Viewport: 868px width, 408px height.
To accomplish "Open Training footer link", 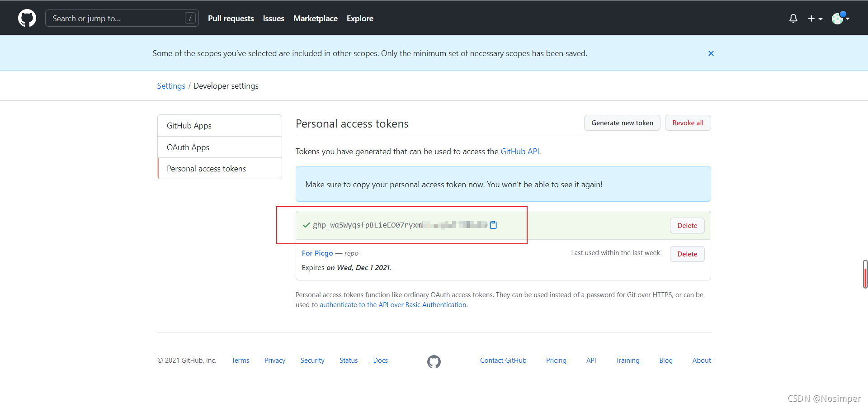I will click(627, 361).
